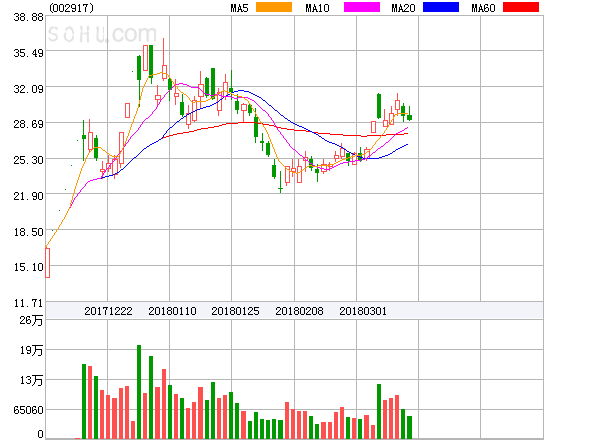Click the red MA60 legend swatch
The height and width of the screenshot is (440, 600).
click(521, 7)
